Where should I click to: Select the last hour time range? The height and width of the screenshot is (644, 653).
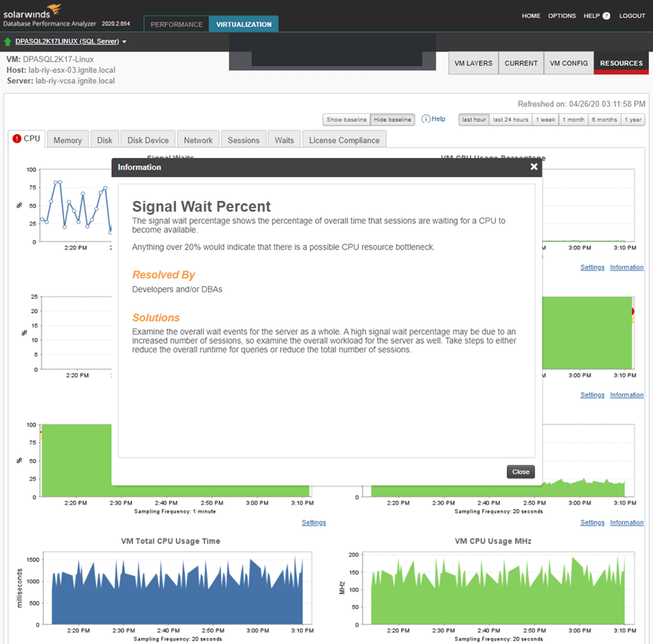(x=474, y=120)
